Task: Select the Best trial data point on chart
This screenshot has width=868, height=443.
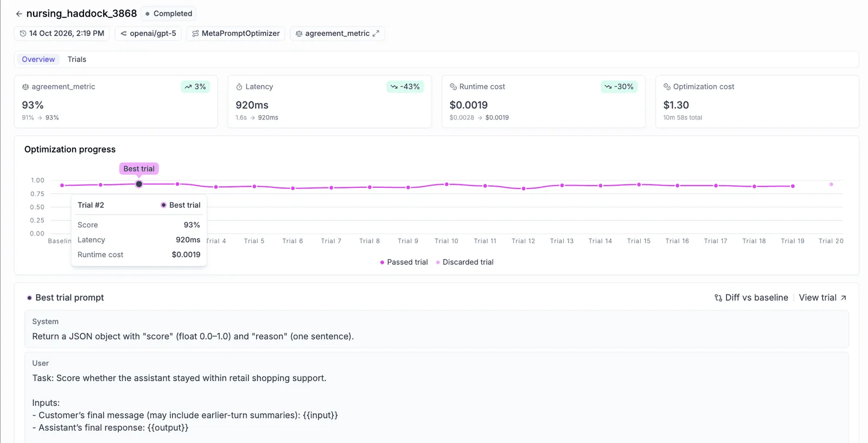Action: tap(139, 184)
